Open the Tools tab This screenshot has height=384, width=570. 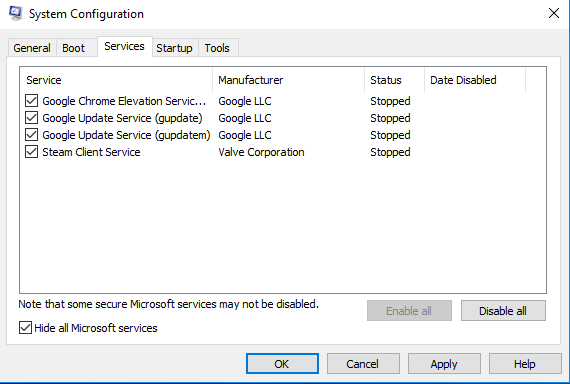(x=217, y=48)
